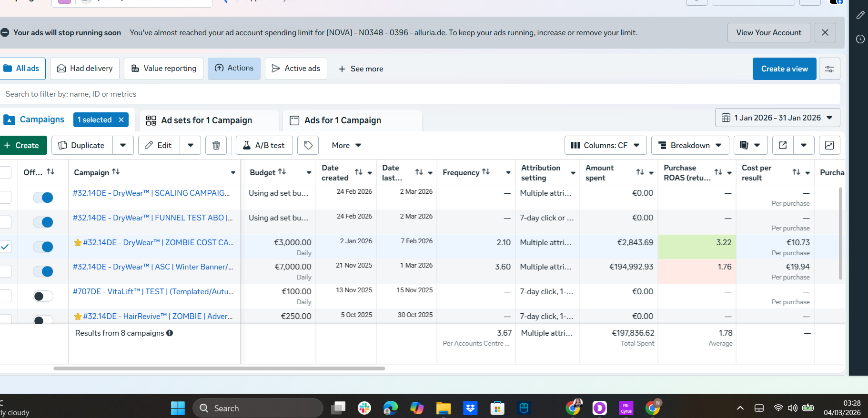Open the Windows taskbar Search box
This screenshot has width=868, height=418.
[x=258, y=408]
